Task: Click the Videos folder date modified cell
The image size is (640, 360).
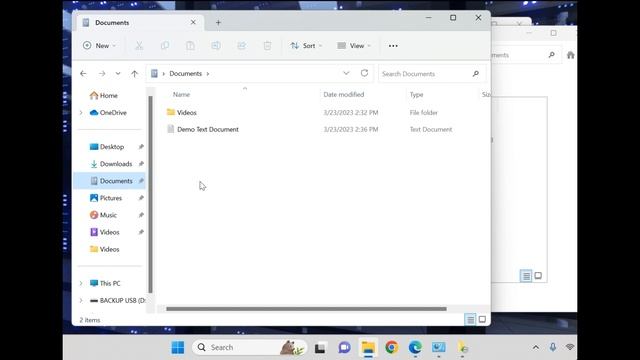Action: [351, 112]
